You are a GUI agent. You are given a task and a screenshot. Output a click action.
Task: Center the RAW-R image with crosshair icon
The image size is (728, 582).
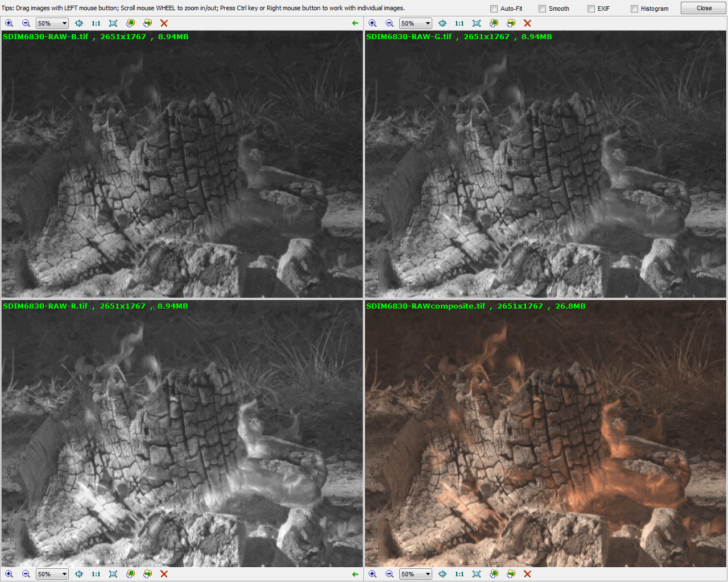(79, 574)
